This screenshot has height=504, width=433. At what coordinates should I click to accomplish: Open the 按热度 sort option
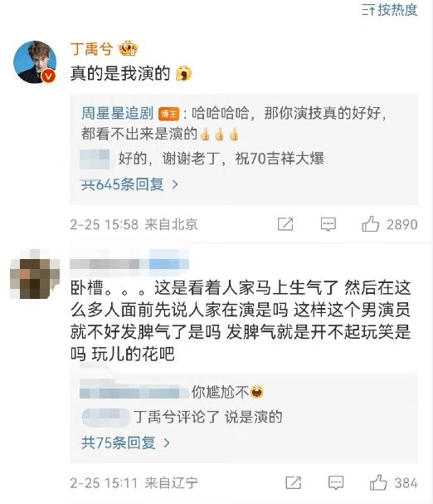pos(389,10)
